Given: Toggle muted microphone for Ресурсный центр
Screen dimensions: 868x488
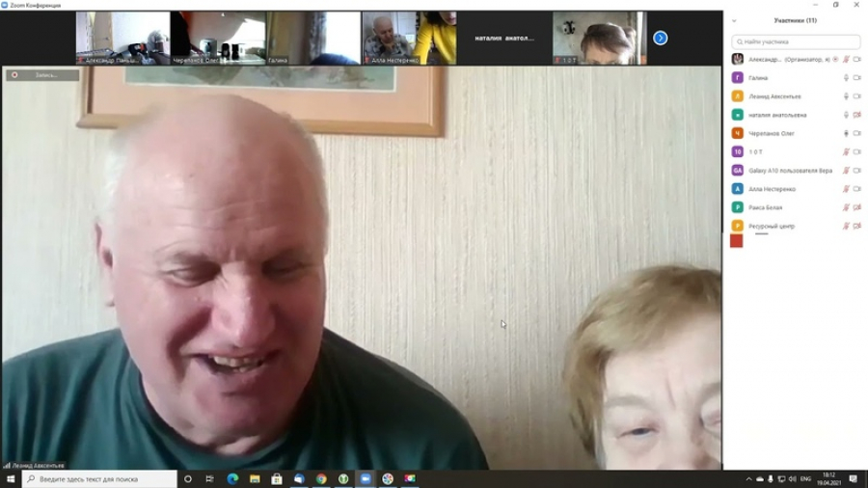Looking at the screenshot, I should coord(846,226).
